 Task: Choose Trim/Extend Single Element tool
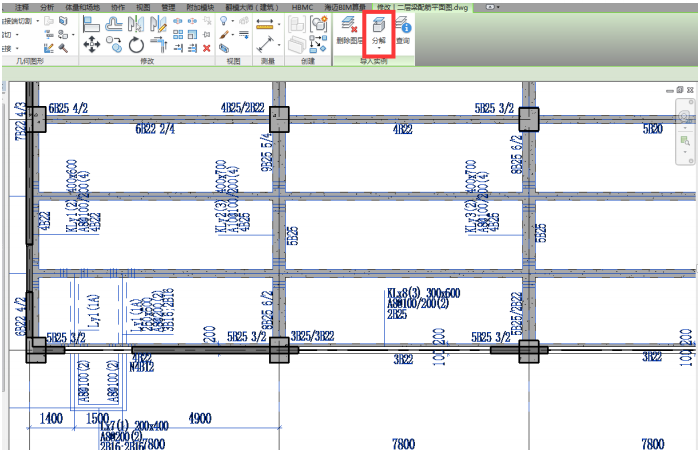178,48
